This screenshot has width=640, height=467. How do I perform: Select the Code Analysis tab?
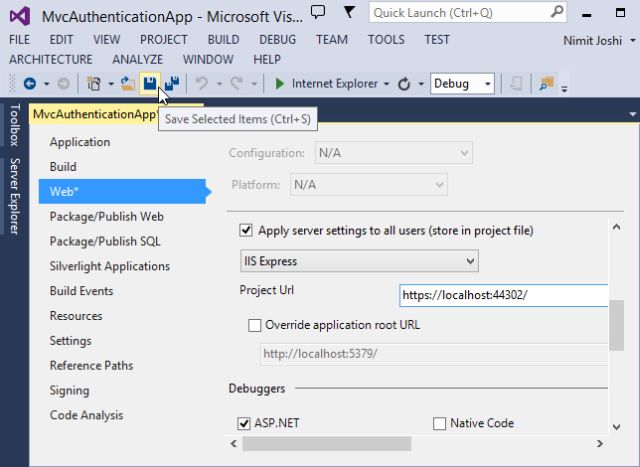[x=86, y=415]
